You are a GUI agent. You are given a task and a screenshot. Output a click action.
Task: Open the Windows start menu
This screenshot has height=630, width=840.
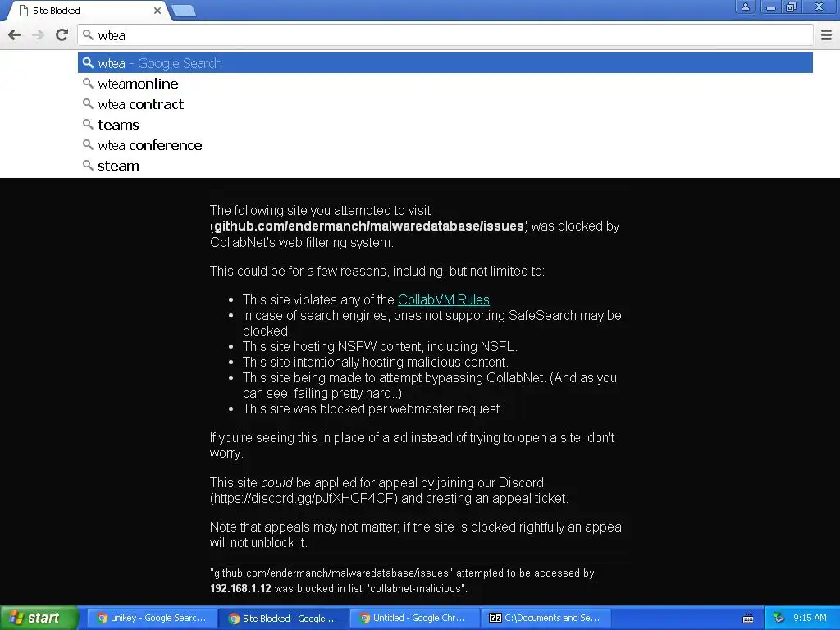(x=39, y=618)
